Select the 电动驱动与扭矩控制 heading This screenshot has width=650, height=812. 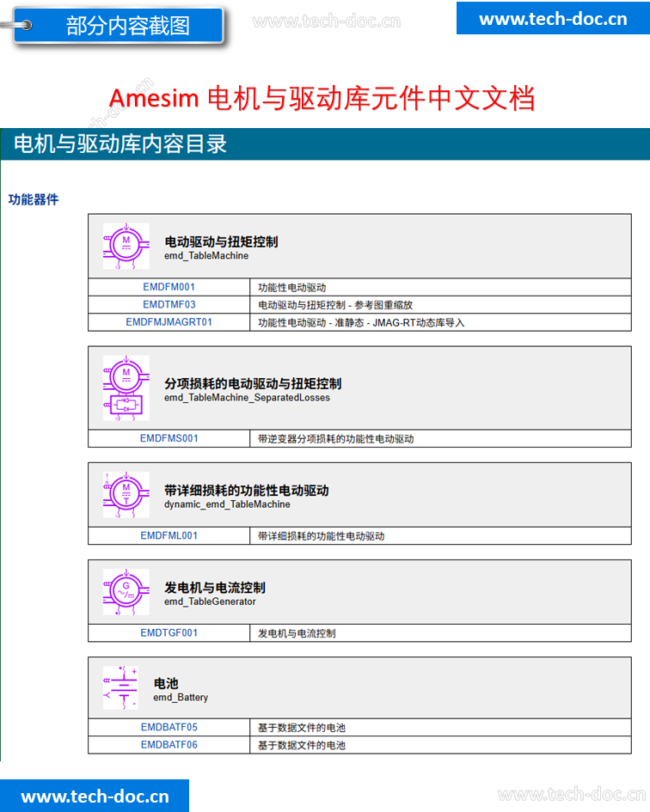pos(221,241)
